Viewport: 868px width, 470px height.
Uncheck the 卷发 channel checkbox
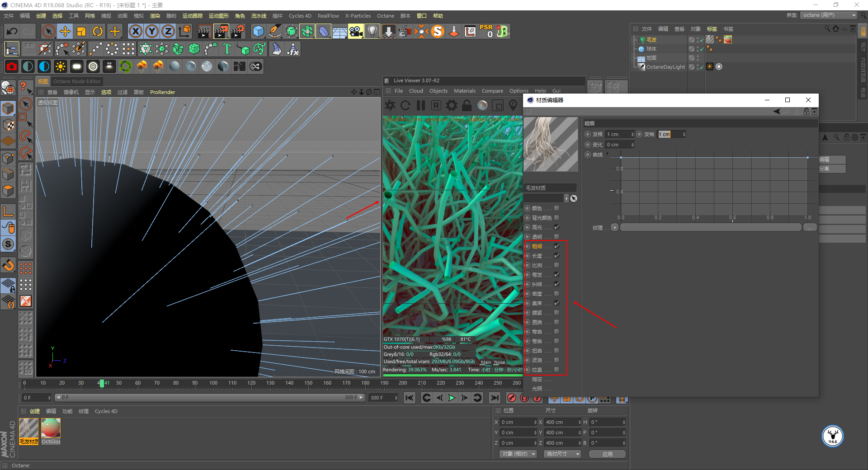[557, 275]
